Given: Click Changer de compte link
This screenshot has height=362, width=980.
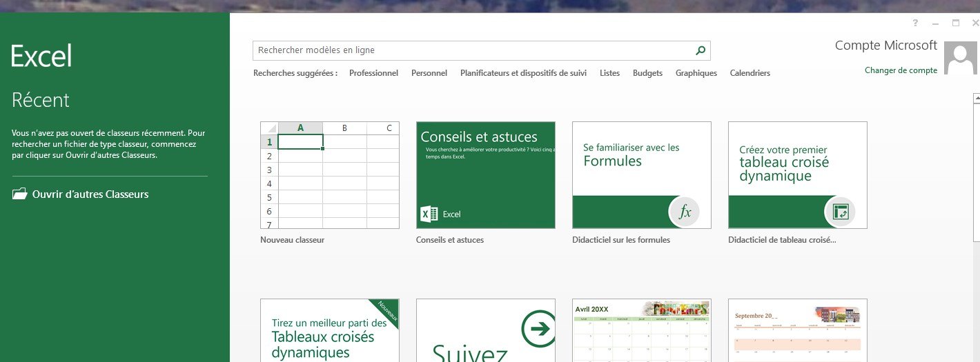Looking at the screenshot, I should click(x=901, y=70).
